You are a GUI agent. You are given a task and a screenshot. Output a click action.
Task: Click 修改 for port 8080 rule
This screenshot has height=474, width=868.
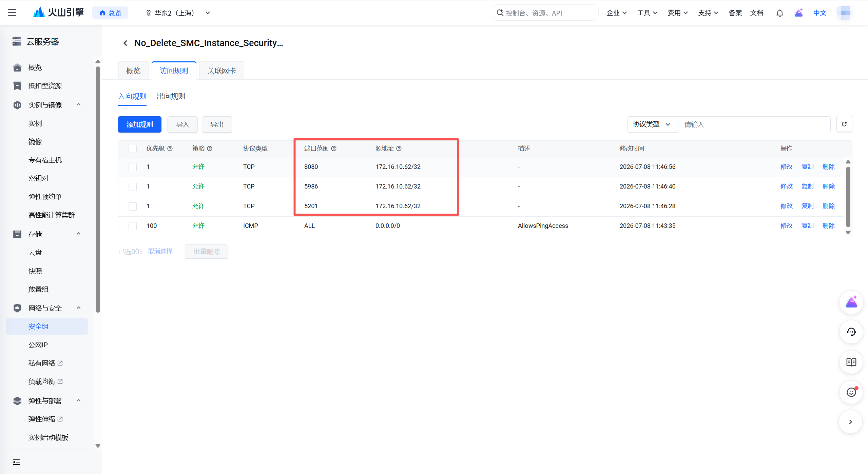coord(787,167)
